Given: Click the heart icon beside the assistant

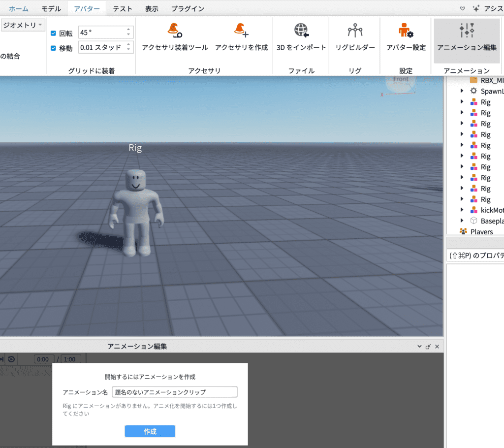Looking at the screenshot, I should click(x=462, y=8).
